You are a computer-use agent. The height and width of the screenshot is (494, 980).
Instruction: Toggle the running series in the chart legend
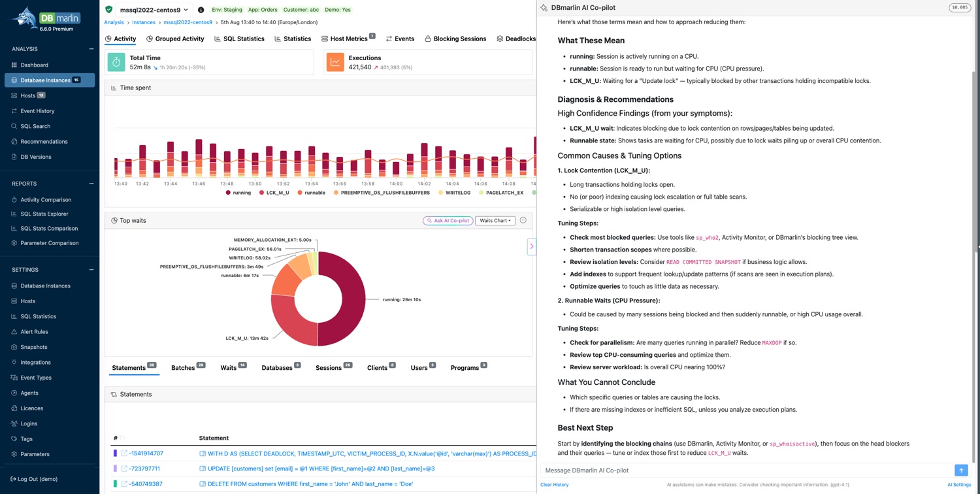pos(238,193)
